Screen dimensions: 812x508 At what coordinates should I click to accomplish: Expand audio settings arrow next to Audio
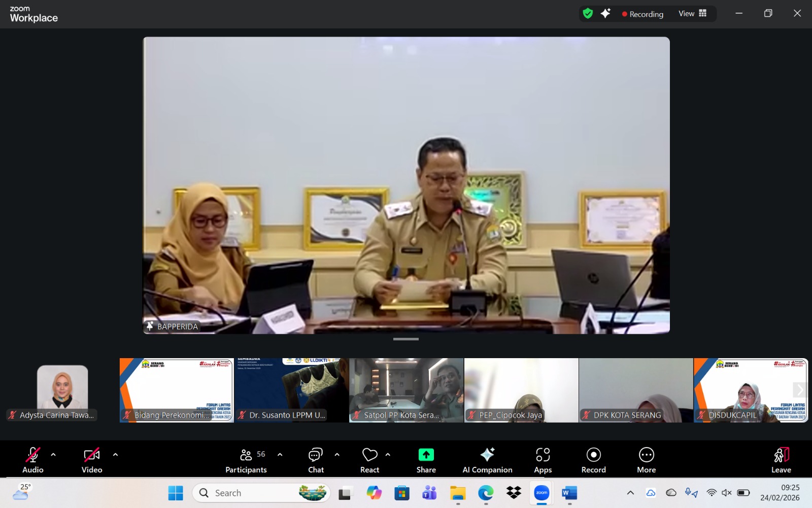pyautogui.click(x=53, y=455)
